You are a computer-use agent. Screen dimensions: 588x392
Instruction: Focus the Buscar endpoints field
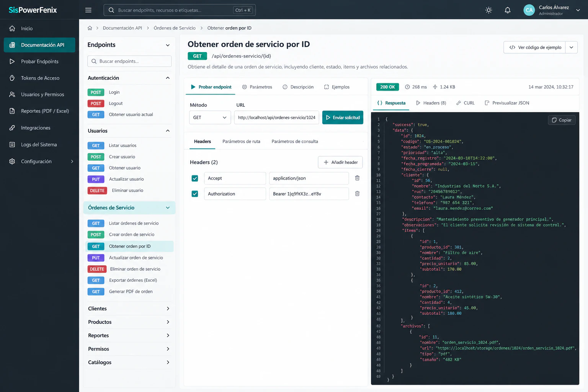click(x=129, y=61)
